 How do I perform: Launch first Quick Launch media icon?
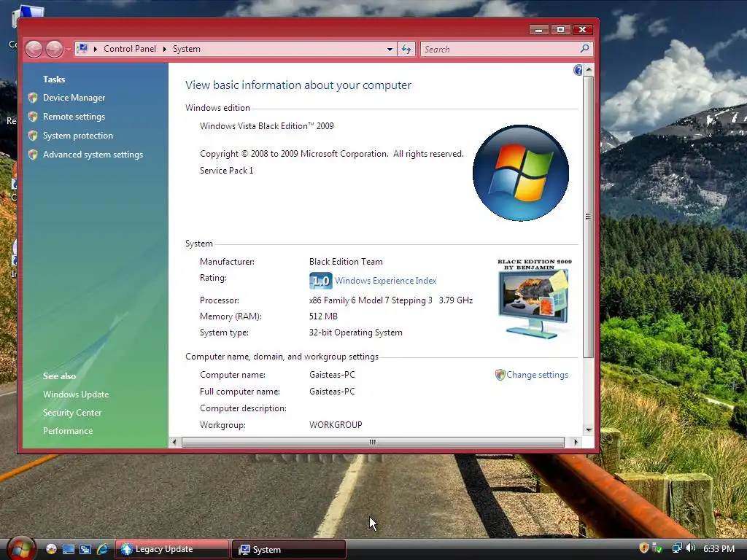(51, 549)
